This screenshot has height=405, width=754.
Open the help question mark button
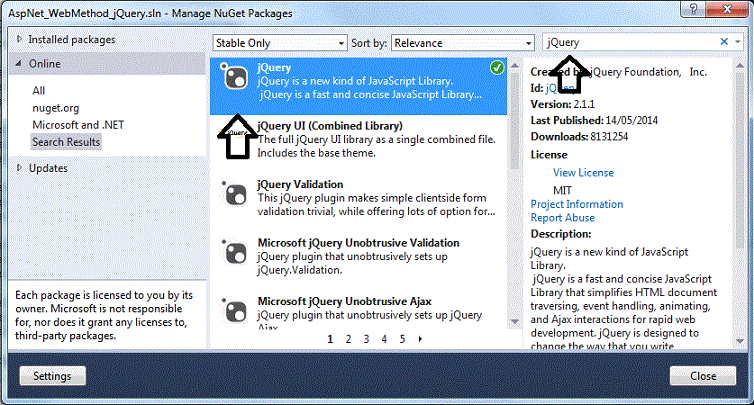tap(693, 9)
